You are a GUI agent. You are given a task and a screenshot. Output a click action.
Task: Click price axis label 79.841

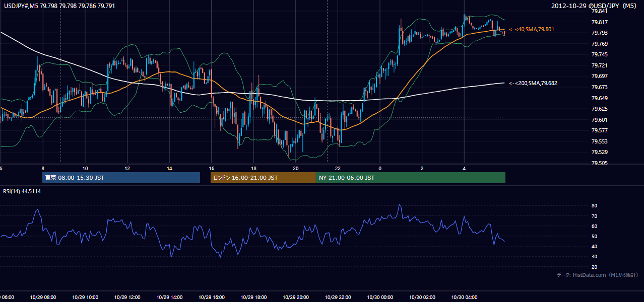click(599, 11)
